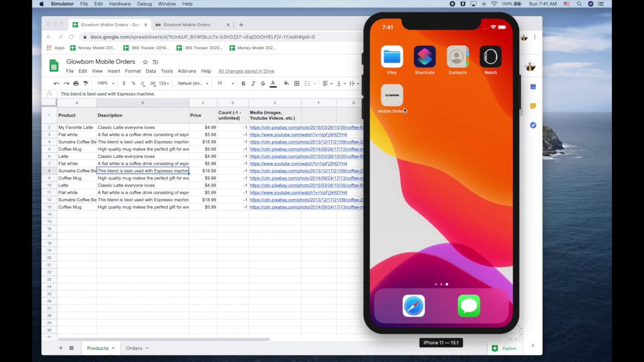Open the Google Sheets home icon

coord(54,66)
